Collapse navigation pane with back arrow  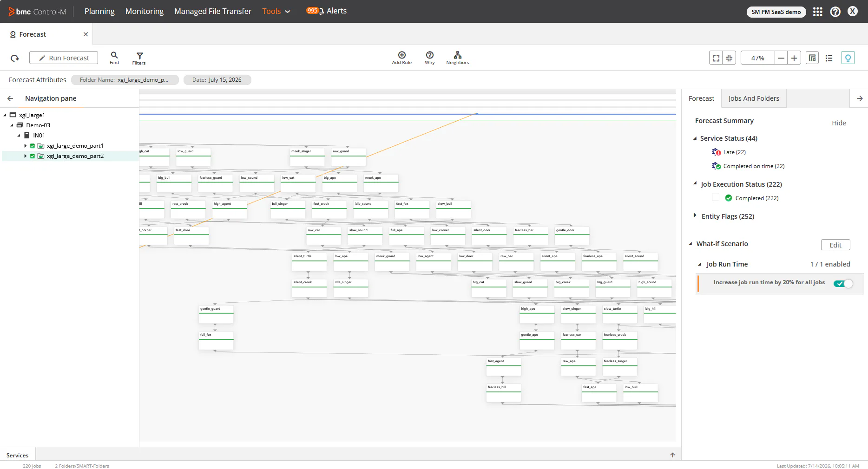tap(10, 98)
